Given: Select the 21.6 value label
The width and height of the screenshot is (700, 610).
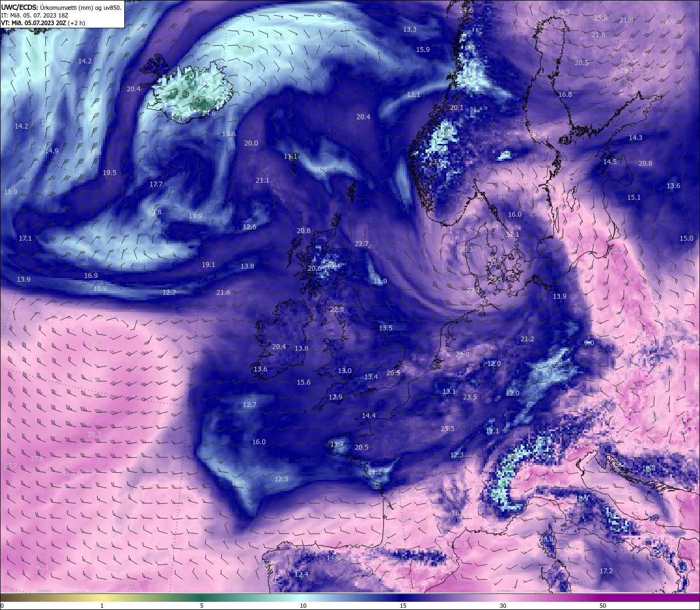Looking at the screenshot, I should pyautogui.click(x=223, y=292).
